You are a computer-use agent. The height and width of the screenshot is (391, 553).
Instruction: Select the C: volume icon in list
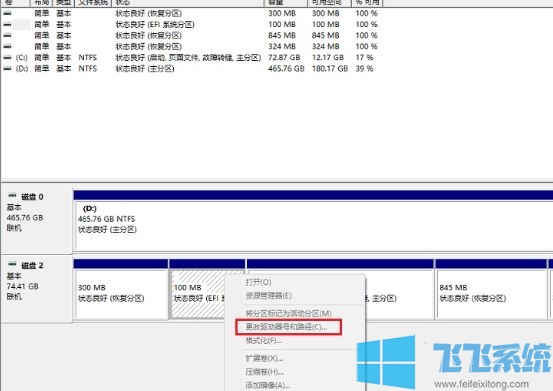pyautogui.click(x=7, y=57)
